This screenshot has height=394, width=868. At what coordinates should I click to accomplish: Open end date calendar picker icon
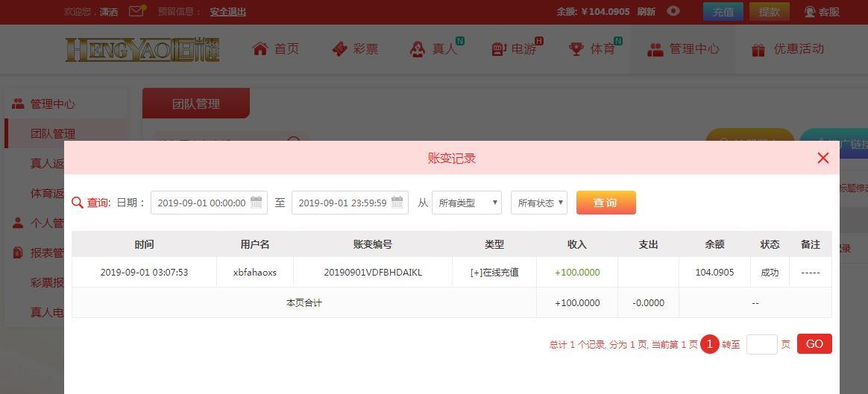click(x=397, y=203)
